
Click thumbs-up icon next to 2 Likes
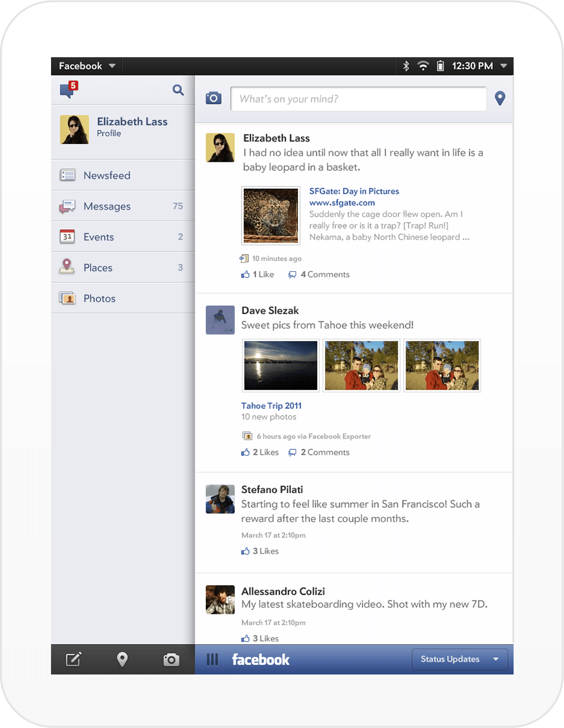245,452
